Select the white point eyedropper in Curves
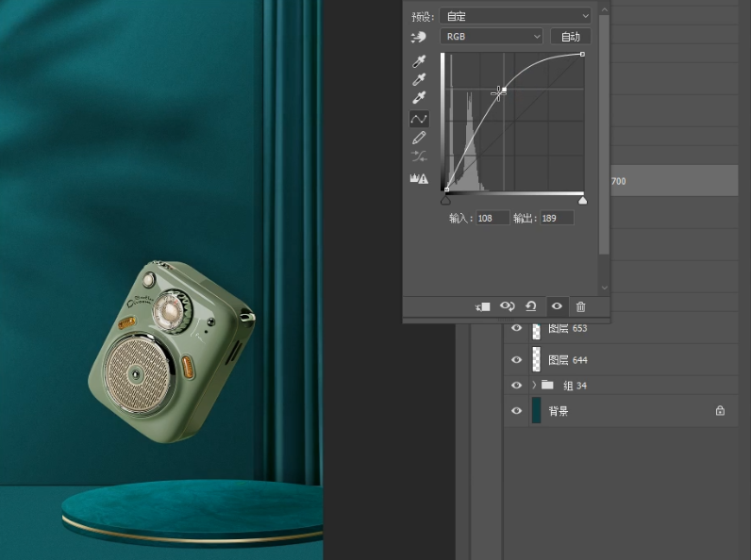 pos(419,98)
